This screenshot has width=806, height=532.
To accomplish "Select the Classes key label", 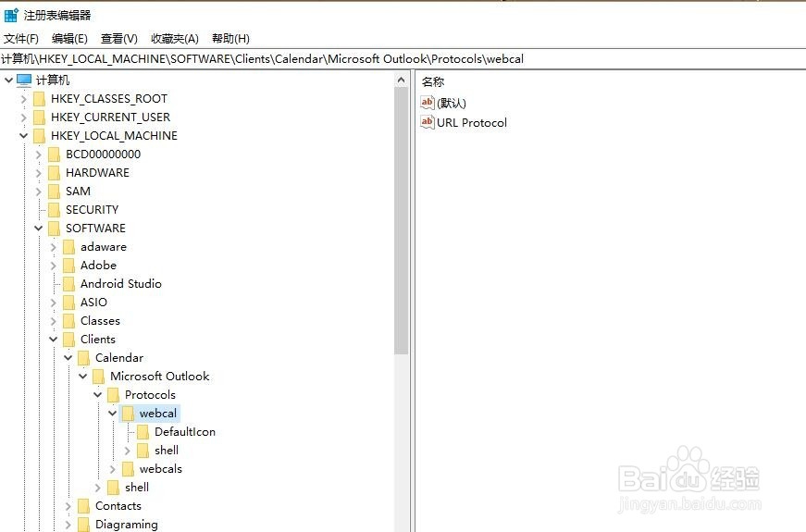I will point(100,321).
